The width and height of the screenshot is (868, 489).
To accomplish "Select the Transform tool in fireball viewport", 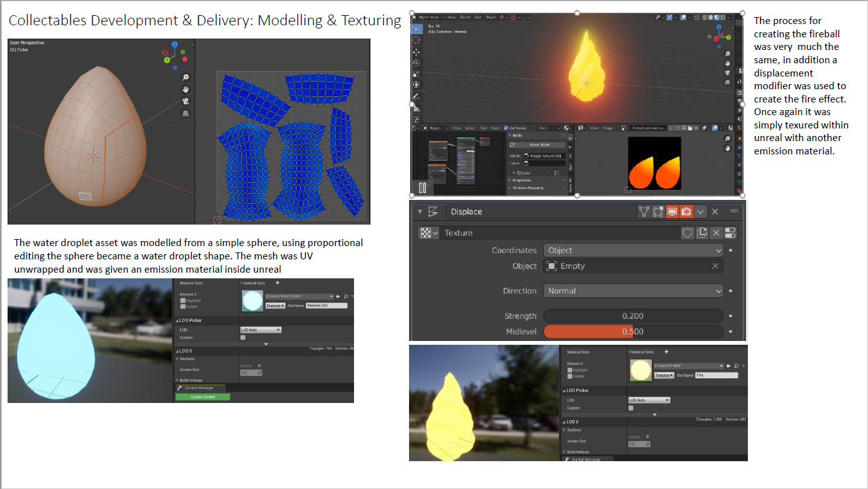I will 416,85.
